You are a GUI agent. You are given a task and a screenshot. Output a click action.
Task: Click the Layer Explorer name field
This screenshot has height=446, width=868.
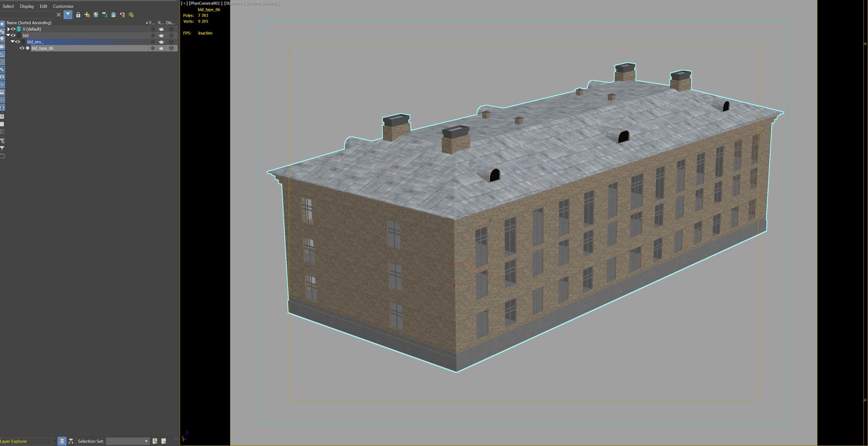pos(26,441)
